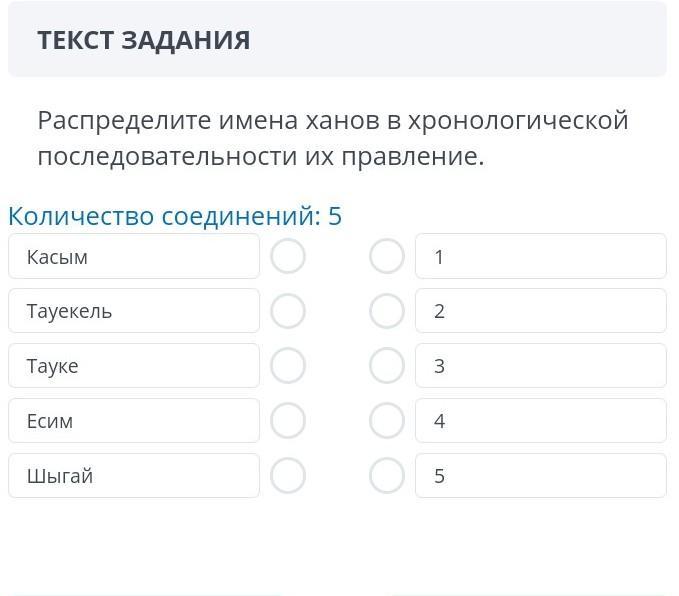Click the ТЕКСТ ЗАДАНИЯ header
This screenshot has width=679, height=596.
tap(144, 41)
